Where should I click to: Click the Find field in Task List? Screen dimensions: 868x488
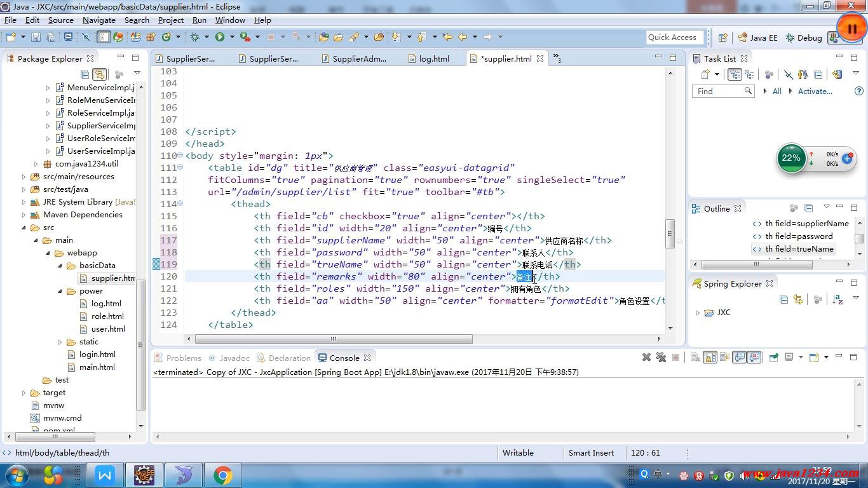click(x=723, y=91)
